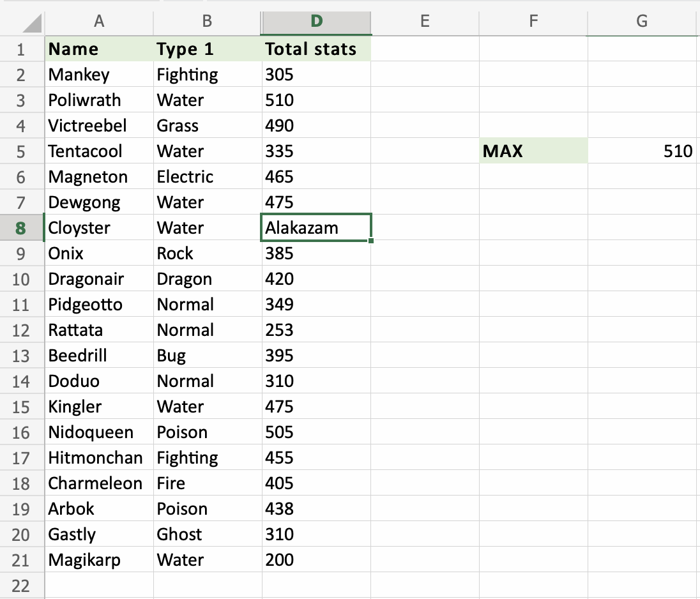Select row 8 header
Viewport: 700px width, 599px height.
(x=21, y=228)
